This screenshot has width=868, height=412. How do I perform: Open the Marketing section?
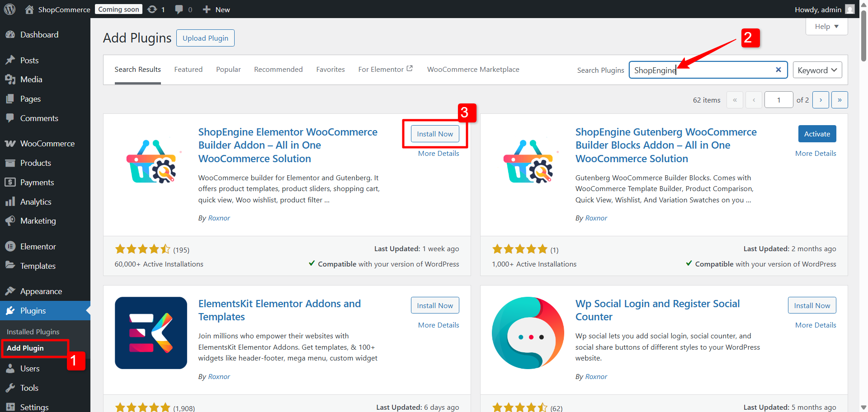pyautogui.click(x=38, y=220)
